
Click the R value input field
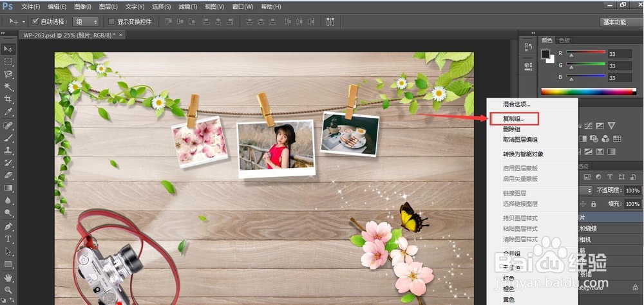coord(620,54)
